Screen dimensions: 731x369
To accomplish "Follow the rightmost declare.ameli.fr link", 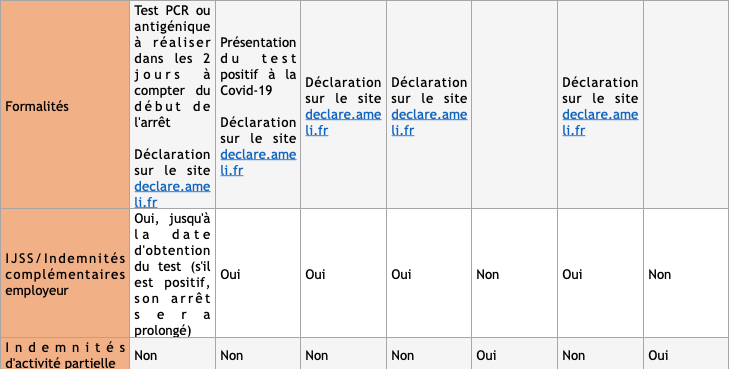I will [x=600, y=122].
